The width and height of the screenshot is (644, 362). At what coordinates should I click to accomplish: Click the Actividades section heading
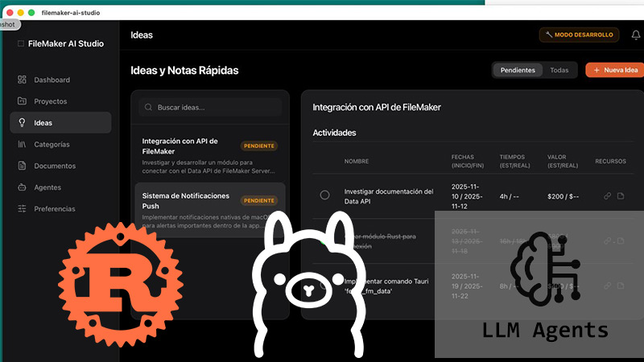click(x=334, y=133)
